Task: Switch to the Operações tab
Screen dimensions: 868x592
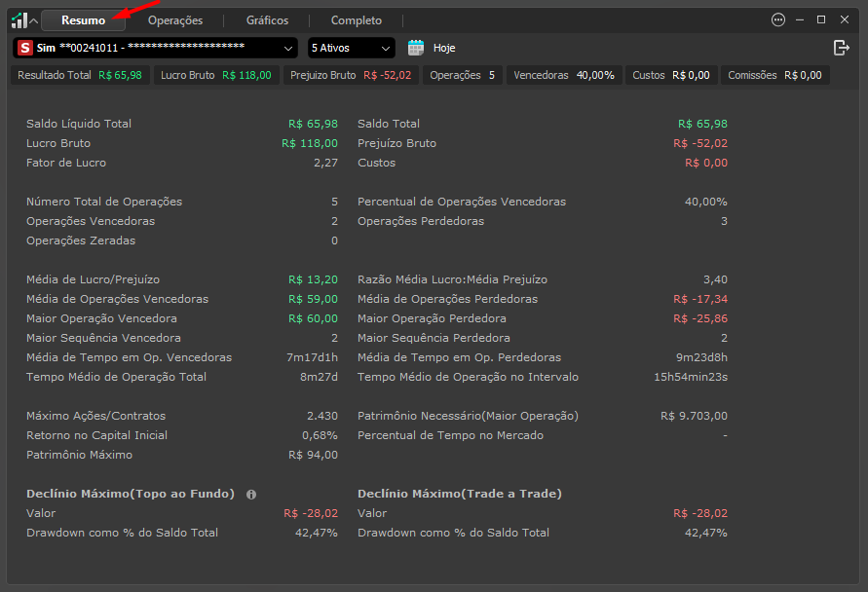Action: (x=175, y=20)
